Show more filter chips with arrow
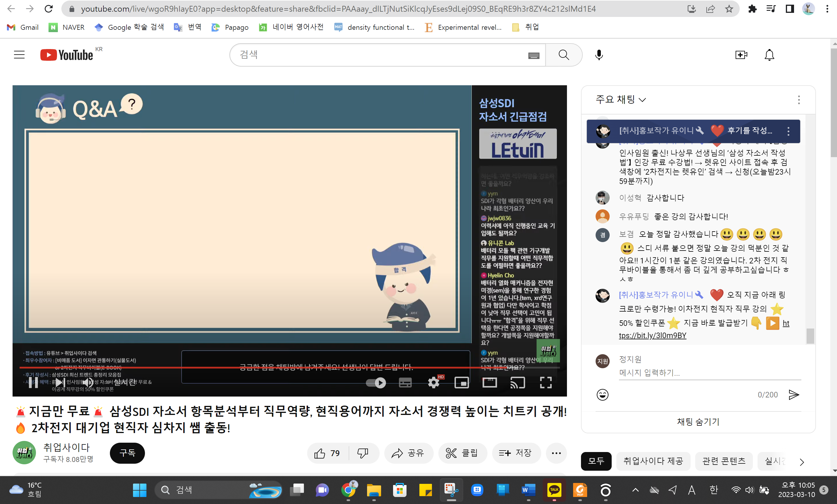The image size is (837, 504). (x=802, y=462)
